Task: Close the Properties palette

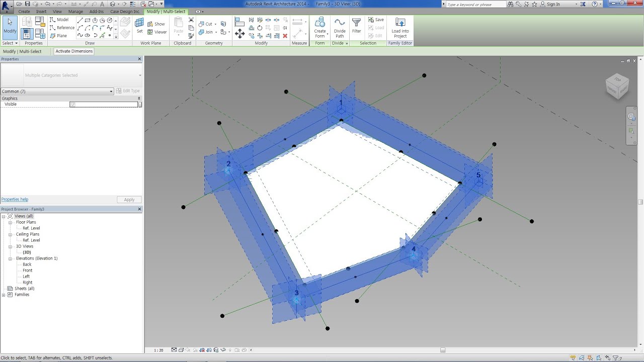Action: 140,59
